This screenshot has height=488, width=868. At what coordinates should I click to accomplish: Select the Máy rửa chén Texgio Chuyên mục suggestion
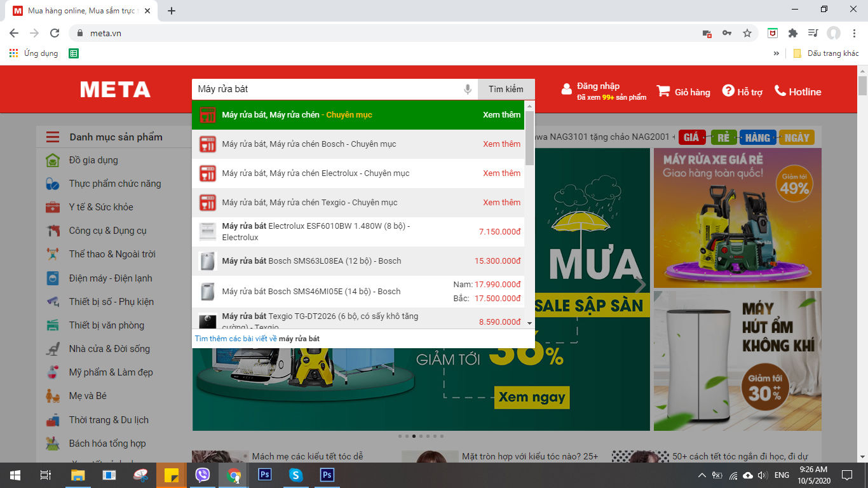[x=358, y=203]
